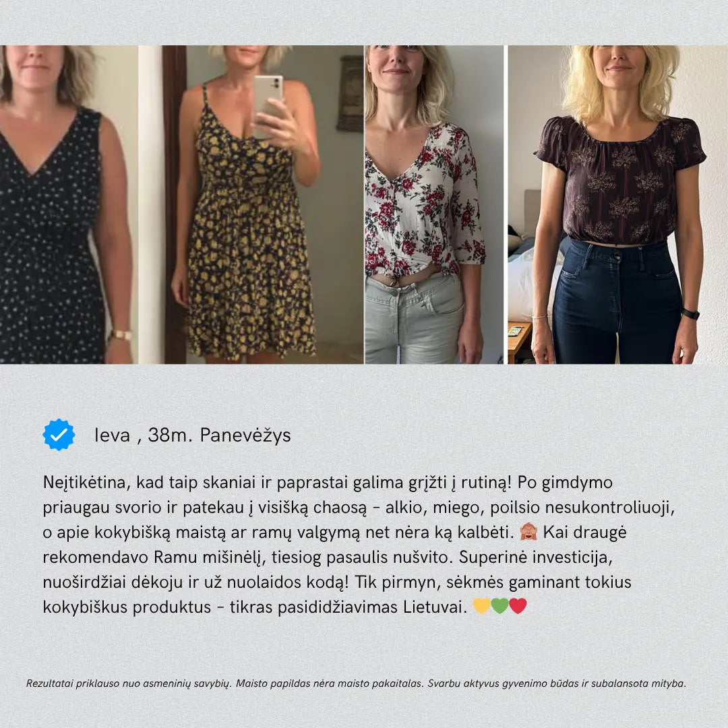Open the white red-floral blouse photo

pos(434,204)
